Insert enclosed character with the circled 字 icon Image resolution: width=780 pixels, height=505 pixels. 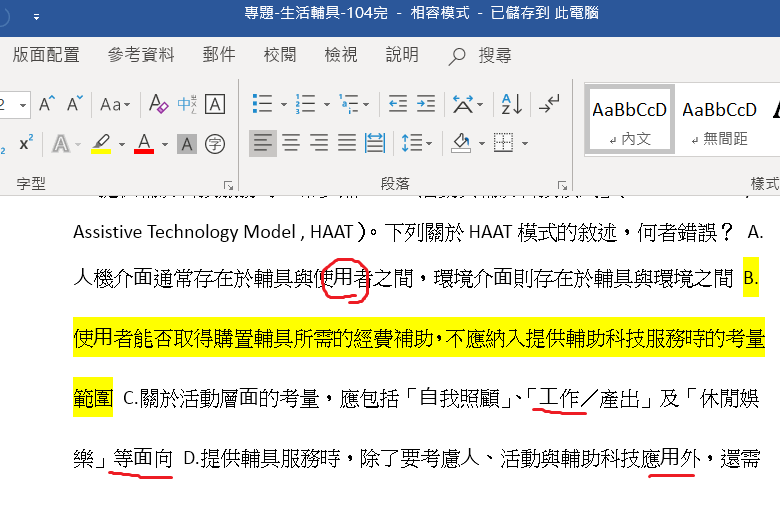coord(215,144)
